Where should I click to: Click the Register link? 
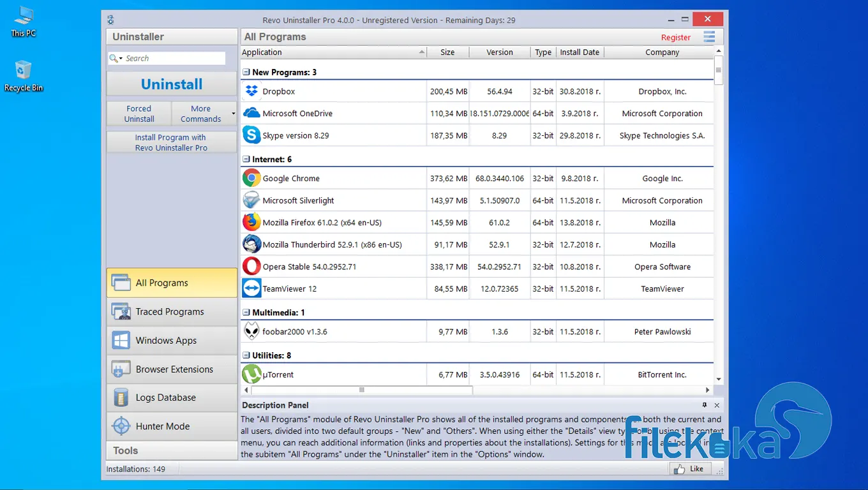coord(676,38)
